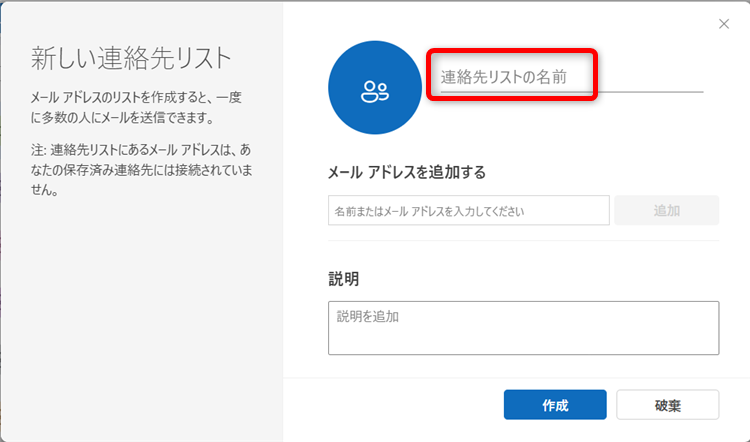Discard the list with the 破棄 button

pos(667,405)
